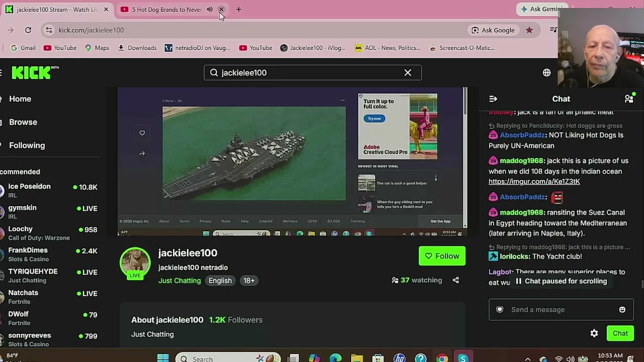Viewport: 644px width, 362px height.
Task: Open TYRIQUEHYDE recommended channel
Action: 49,276
